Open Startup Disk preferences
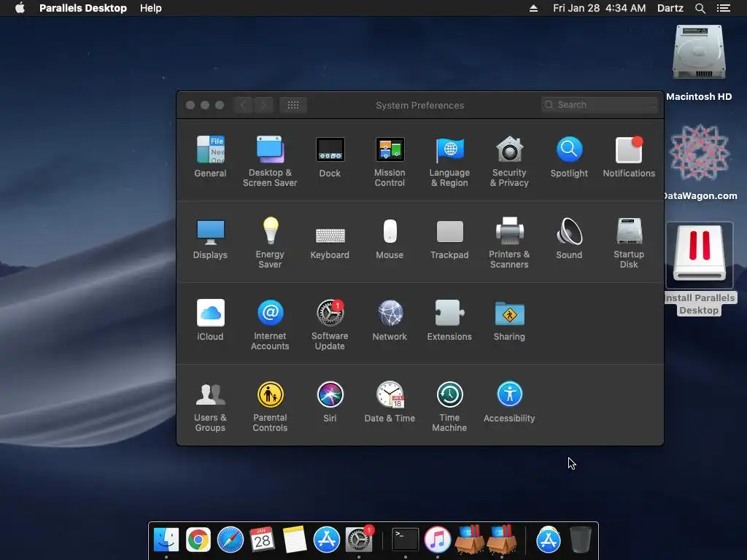The image size is (747, 560). [629, 242]
